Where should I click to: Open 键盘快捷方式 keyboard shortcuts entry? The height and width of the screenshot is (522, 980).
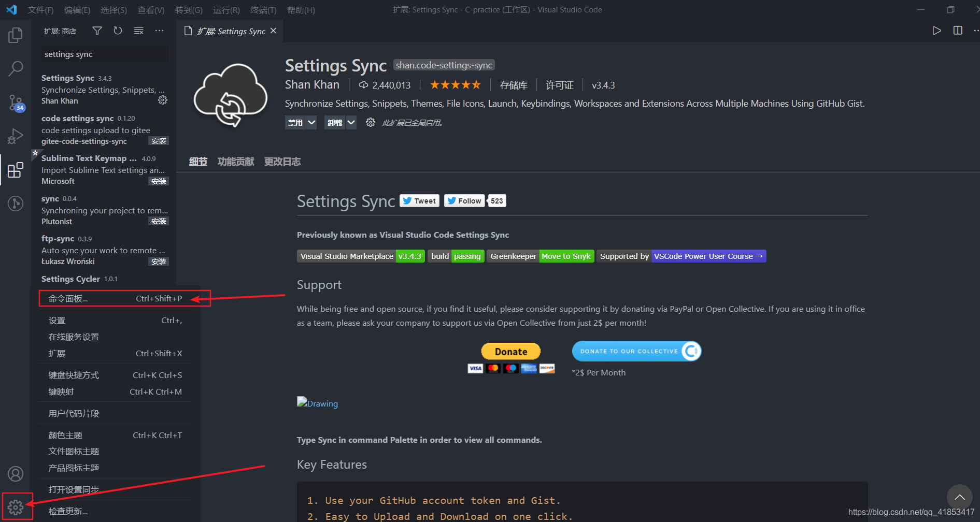point(115,375)
